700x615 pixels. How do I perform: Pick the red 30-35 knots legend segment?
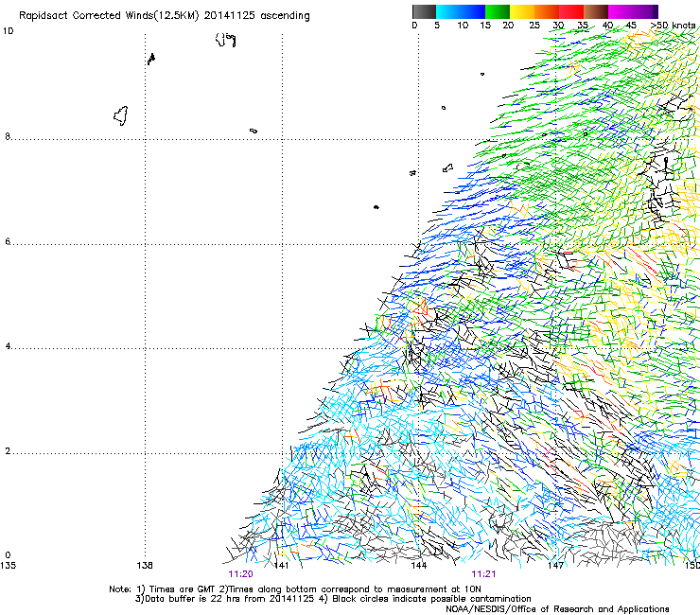coord(571,11)
